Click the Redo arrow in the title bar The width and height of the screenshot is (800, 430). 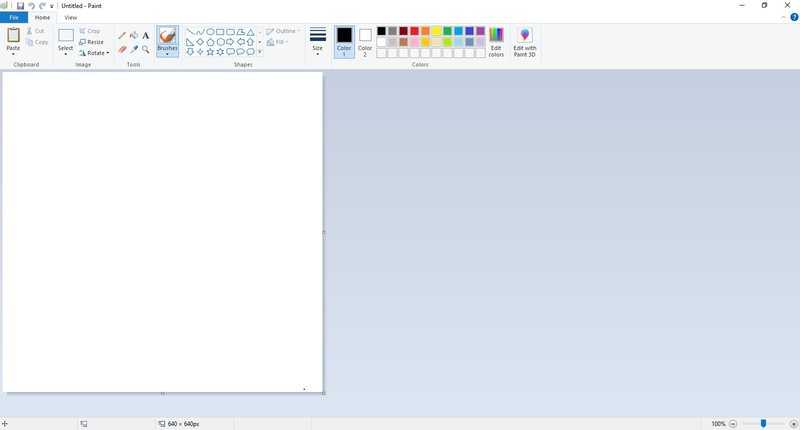click(x=42, y=6)
